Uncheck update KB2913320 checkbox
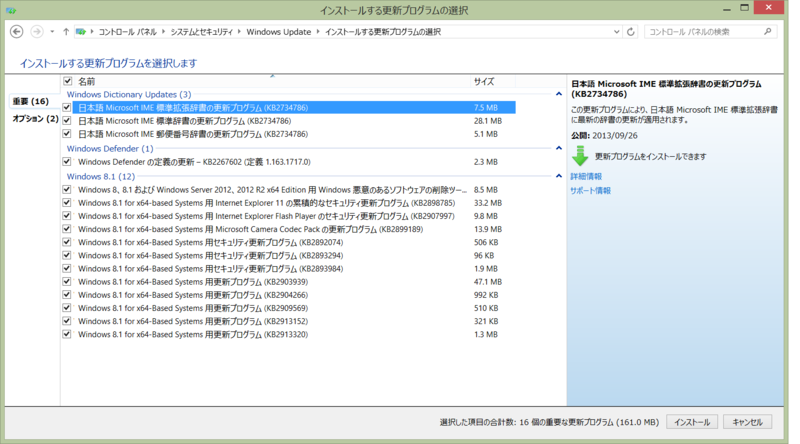This screenshot has width=800, height=444. point(66,334)
